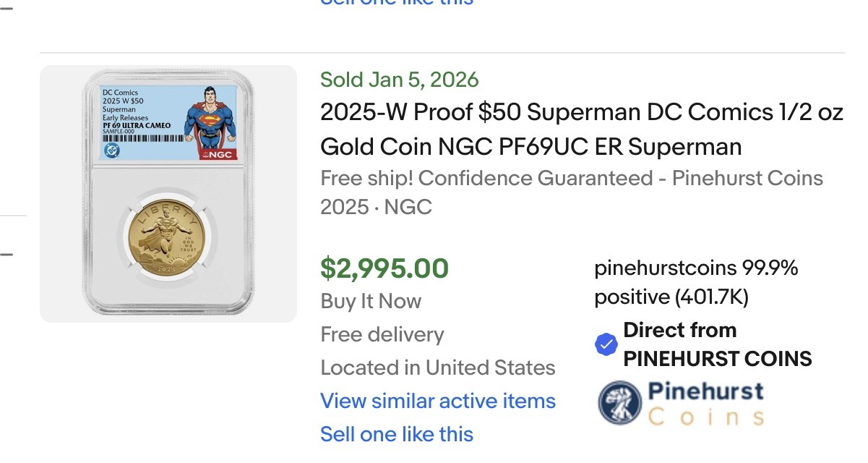Click the Buy It Now text
This screenshot has width=868, height=463.
point(371,301)
